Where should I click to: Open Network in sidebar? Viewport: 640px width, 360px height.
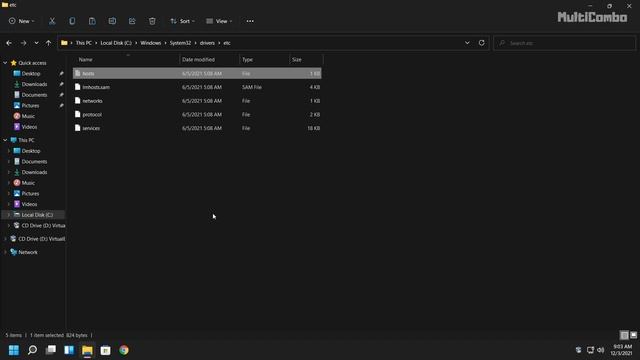(x=28, y=252)
